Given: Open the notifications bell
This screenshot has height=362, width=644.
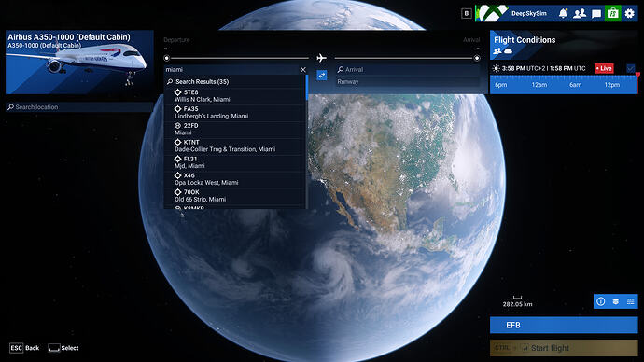Looking at the screenshot, I should [563, 13].
